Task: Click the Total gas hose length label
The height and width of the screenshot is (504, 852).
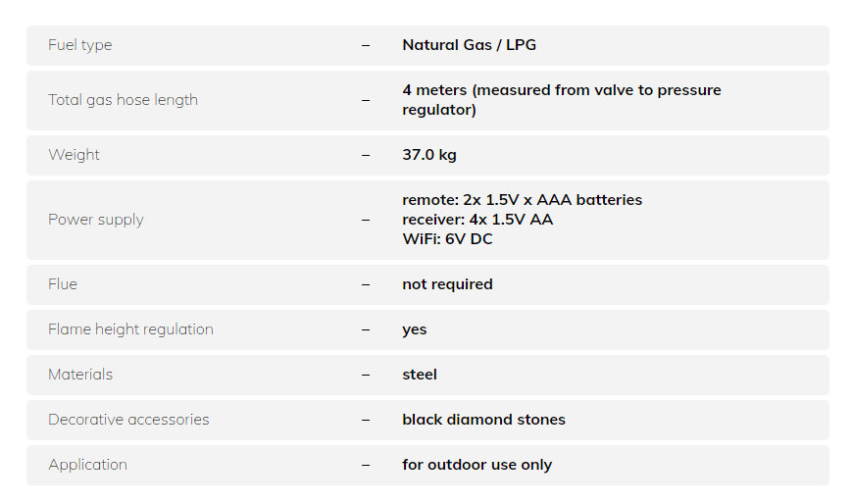Action: 123,100
